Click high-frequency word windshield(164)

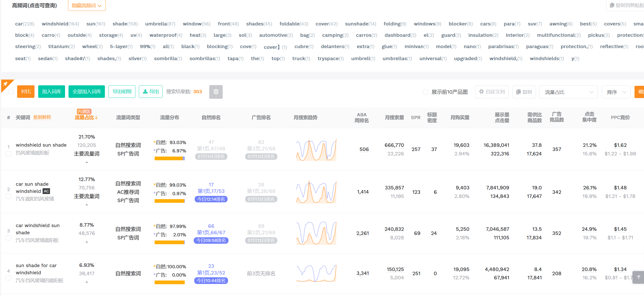click(60, 24)
